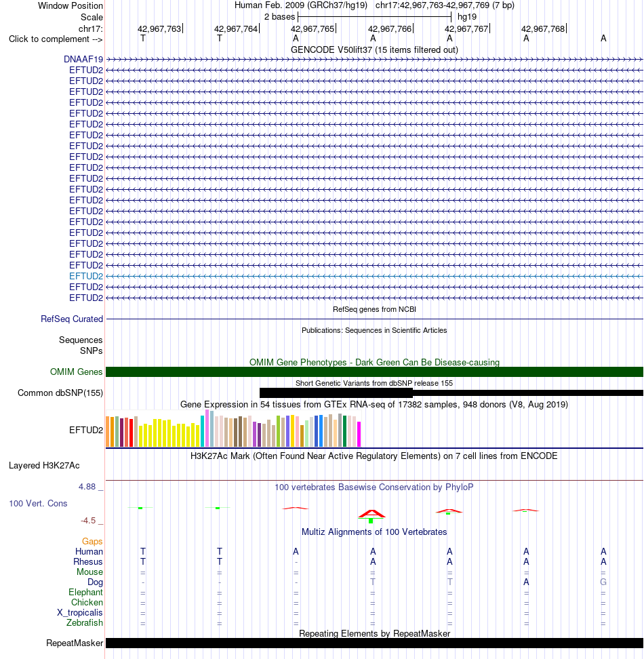Click the X_tropicalis species label

(80, 613)
